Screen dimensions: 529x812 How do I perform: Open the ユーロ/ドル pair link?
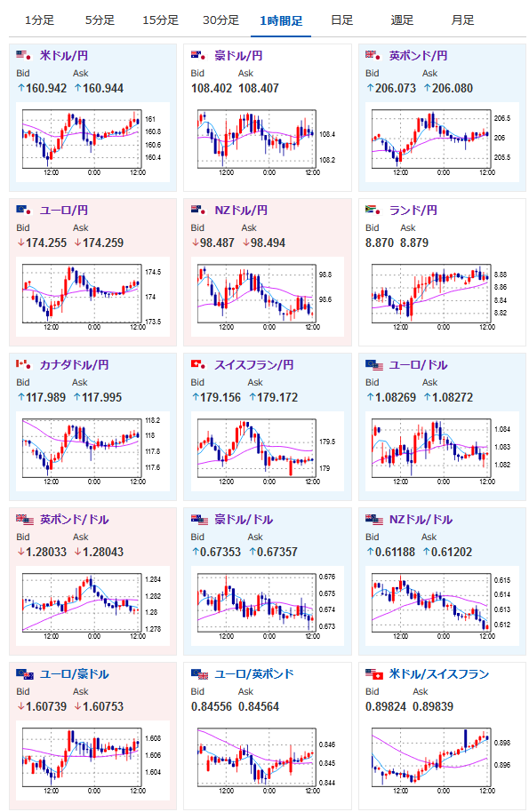point(418,364)
